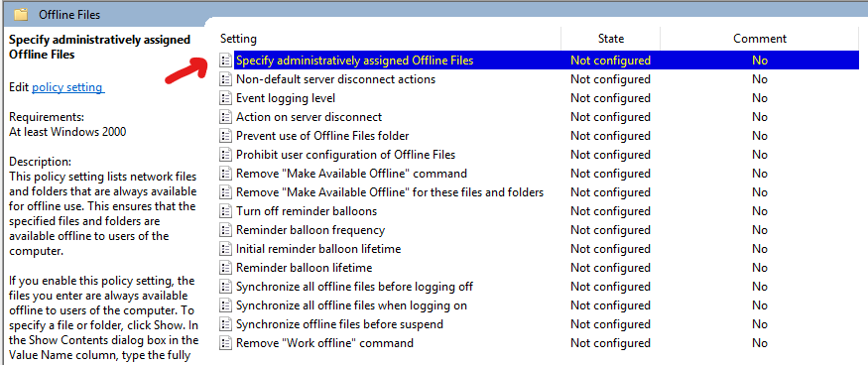Viewport: 868px width, 365px height.
Task: Select Non-default server disconnect actions setting
Action: coord(336,79)
